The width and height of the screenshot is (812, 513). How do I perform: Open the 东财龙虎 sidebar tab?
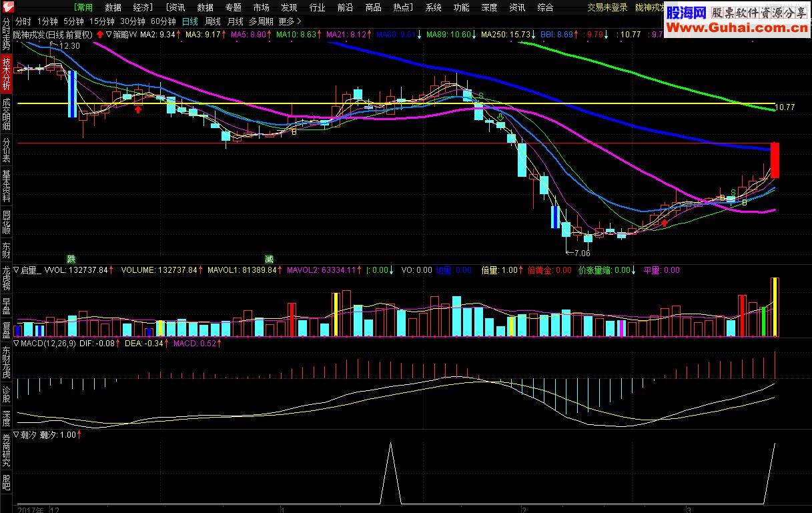(6, 364)
